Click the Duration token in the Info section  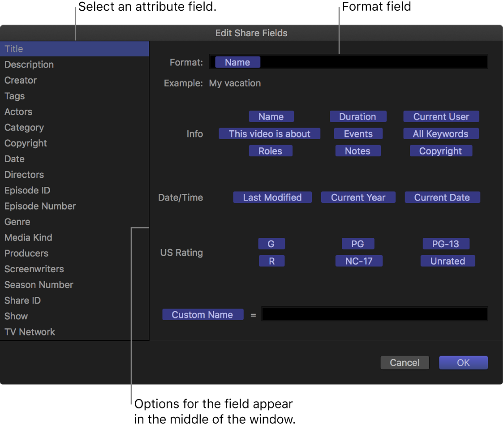tap(358, 116)
